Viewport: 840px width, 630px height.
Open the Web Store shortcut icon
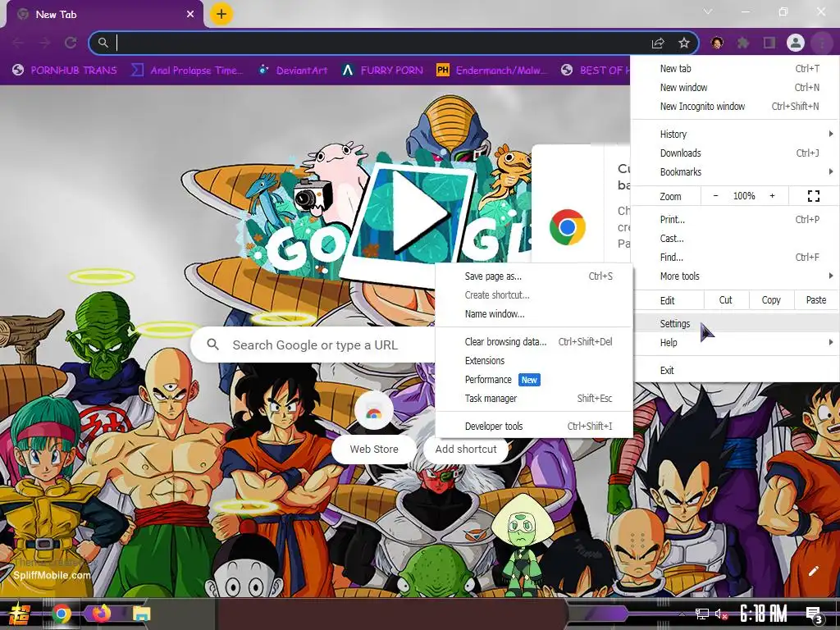[374, 411]
